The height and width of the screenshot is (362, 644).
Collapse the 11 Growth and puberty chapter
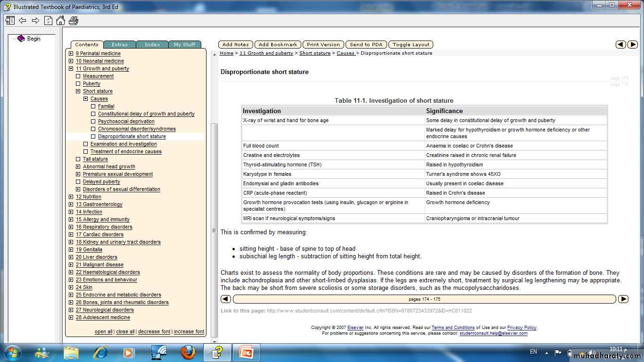(x=71, y=69)
